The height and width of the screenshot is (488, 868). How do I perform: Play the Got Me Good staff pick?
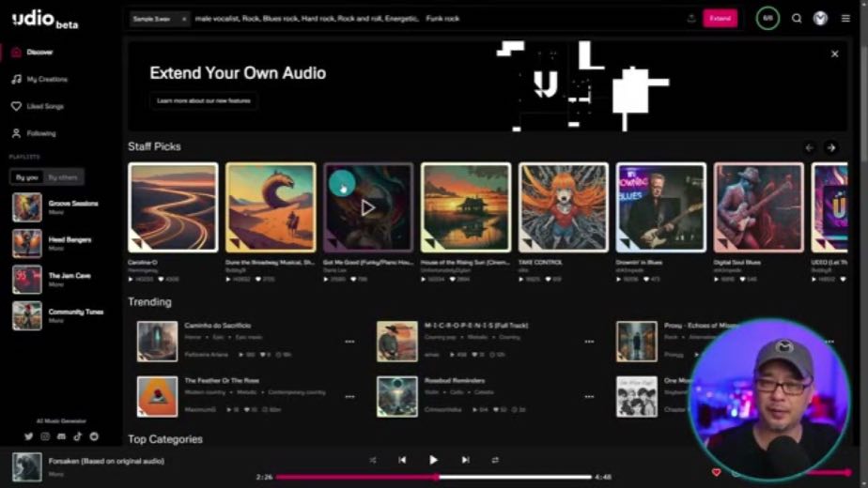click(368, 207)
